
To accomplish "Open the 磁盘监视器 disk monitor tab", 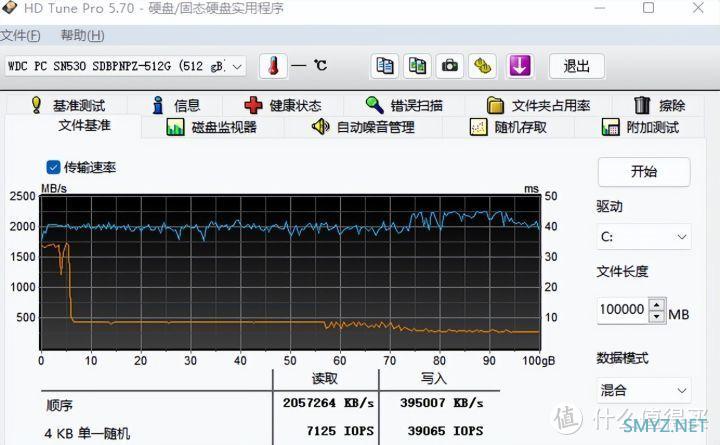I will tap(212, 127).
